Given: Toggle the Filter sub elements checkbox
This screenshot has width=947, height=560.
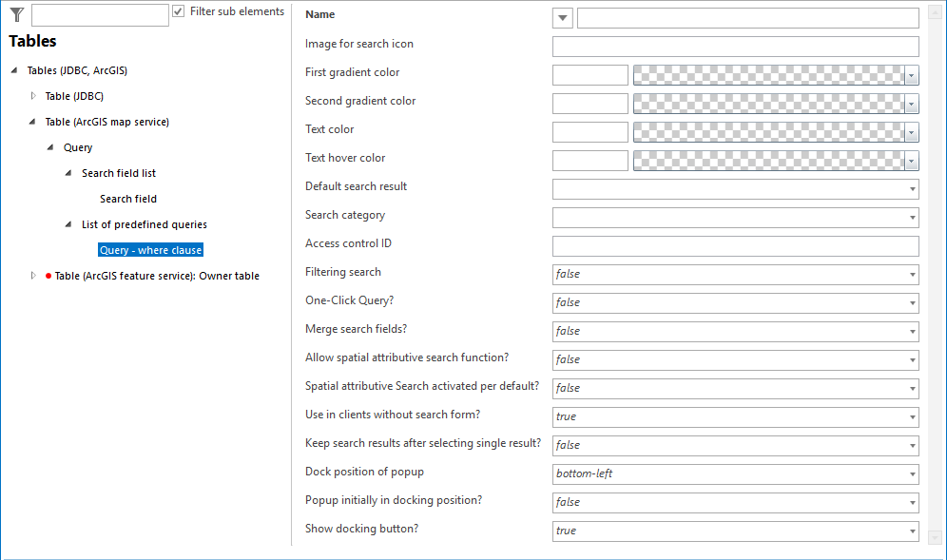Looking at the screenshot, I should point(178,11).
